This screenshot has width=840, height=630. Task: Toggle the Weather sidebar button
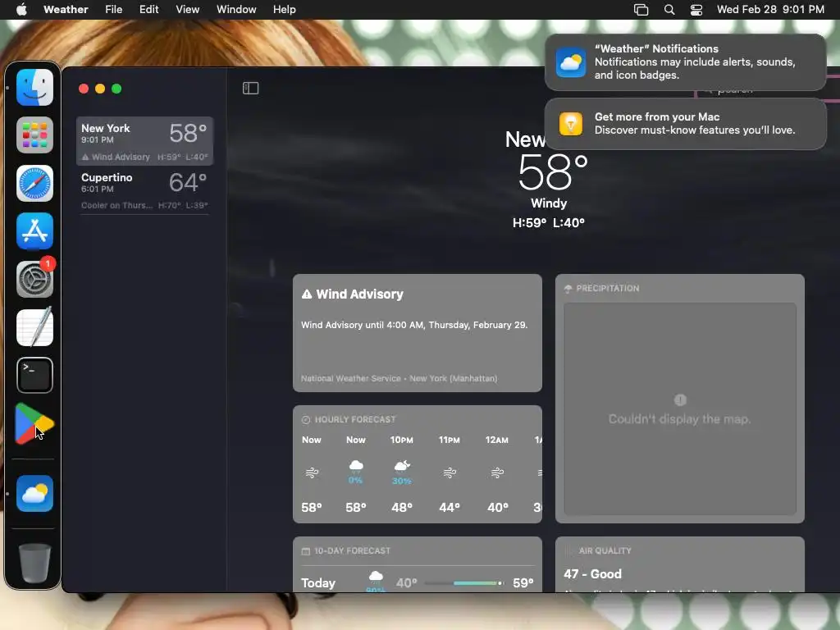251,88
